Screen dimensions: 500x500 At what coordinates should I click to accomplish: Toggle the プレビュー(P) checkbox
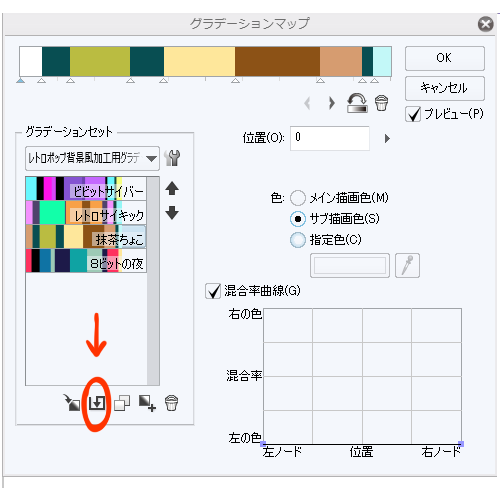coord(413,114)
